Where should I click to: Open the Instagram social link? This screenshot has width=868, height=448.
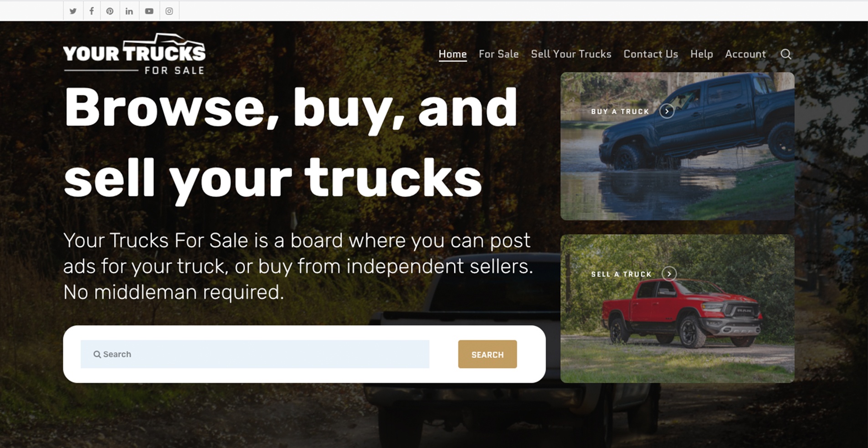pyautogui.click(x=169, y=11)
